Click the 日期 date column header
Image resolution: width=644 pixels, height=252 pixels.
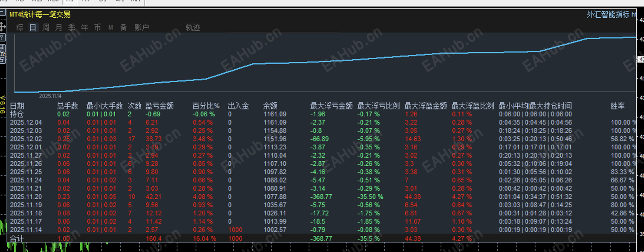[17, 106]
